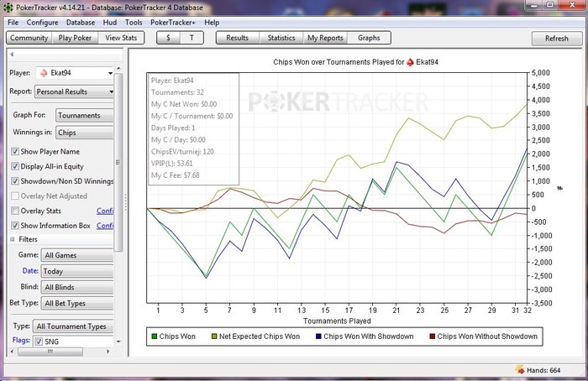Click the Tournaments Played axis label

337,321
